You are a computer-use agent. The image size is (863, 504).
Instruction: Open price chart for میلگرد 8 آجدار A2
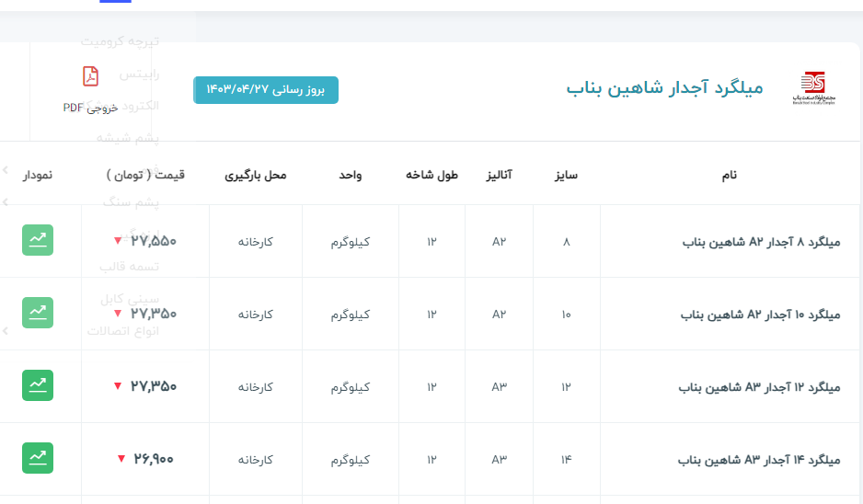[38, 240]
